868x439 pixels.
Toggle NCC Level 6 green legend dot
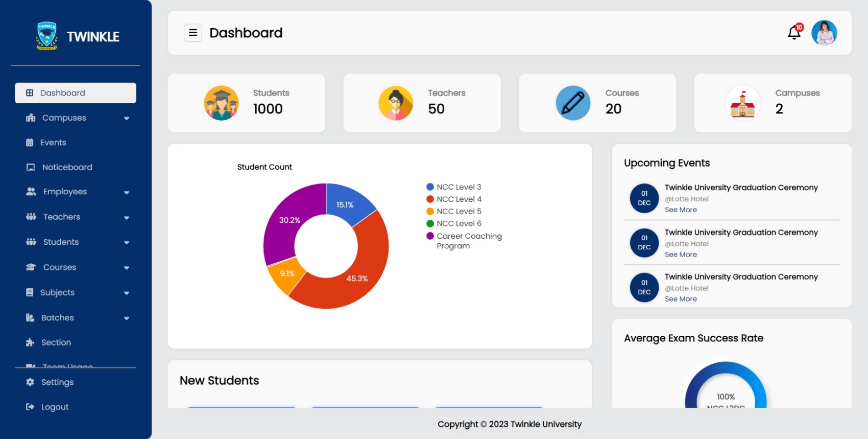tap(430, 223)
